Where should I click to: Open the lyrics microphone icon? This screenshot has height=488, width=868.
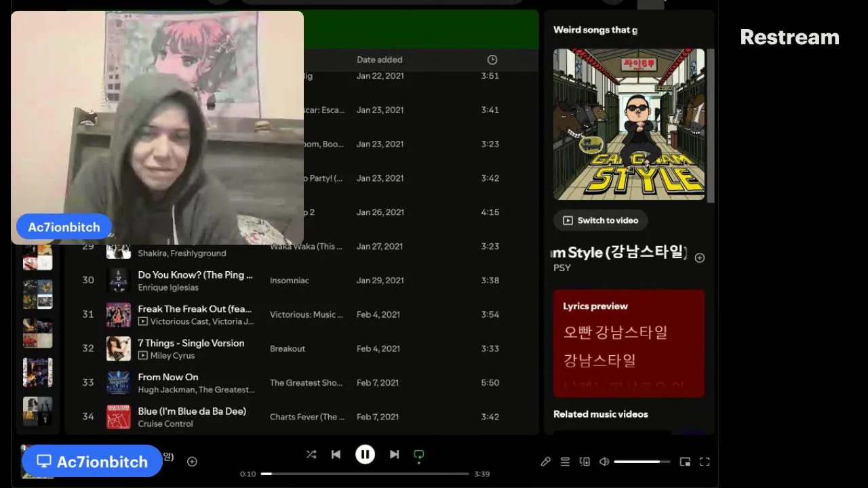pos(545,462)
